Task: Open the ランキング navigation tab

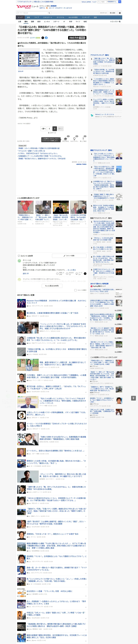Action: pos(86,17)
